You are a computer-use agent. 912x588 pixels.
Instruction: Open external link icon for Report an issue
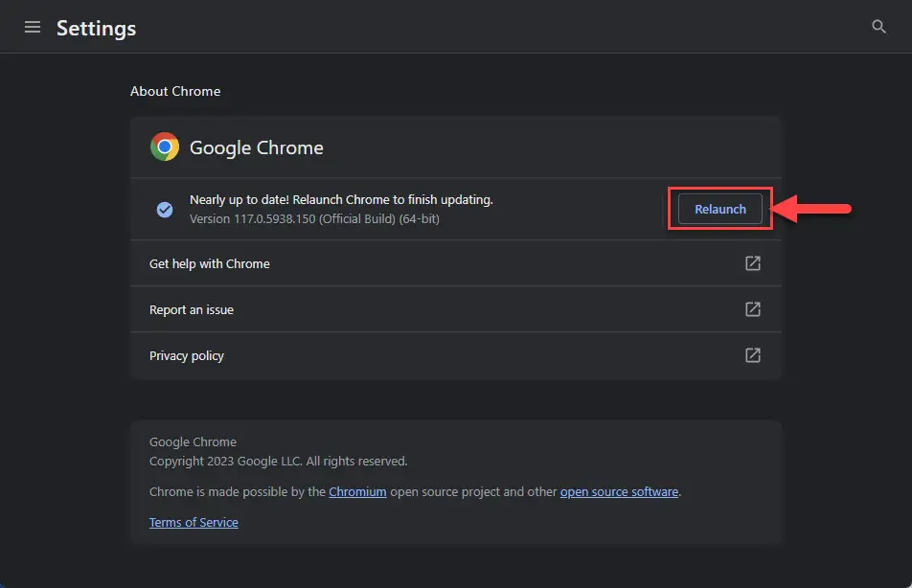tap(753, 309)
